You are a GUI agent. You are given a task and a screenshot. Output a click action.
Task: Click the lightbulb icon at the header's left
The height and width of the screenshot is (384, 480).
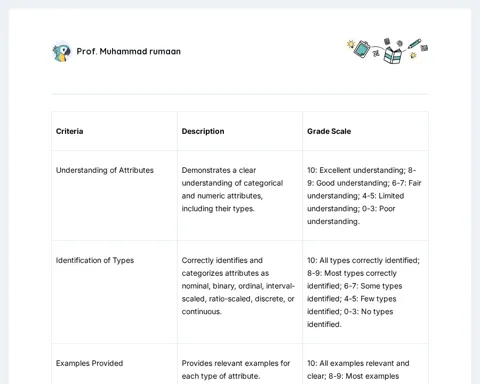pos(350,44)
